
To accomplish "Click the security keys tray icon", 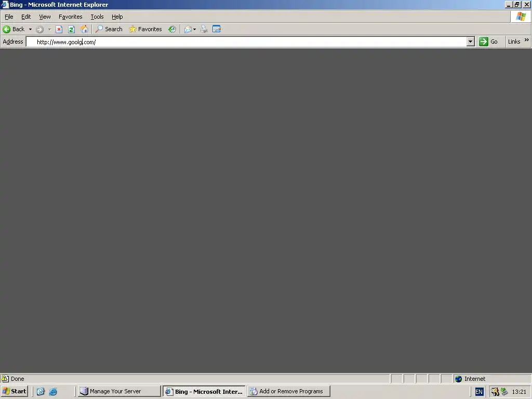I will [x=495, y=392].
